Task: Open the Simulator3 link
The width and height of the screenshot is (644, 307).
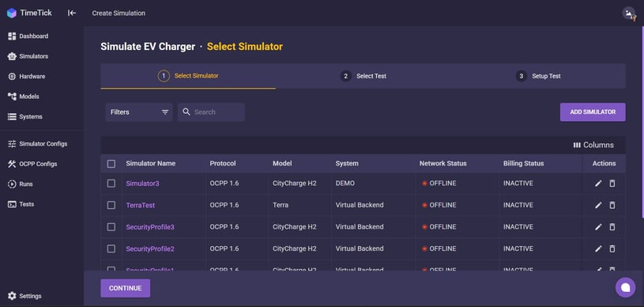Action: coord(142,184)
